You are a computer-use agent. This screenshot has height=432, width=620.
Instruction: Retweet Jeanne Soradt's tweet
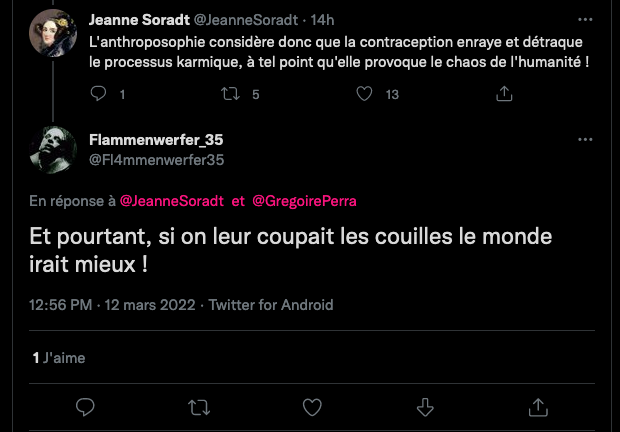pyautogui.click(x=232, y=94)
